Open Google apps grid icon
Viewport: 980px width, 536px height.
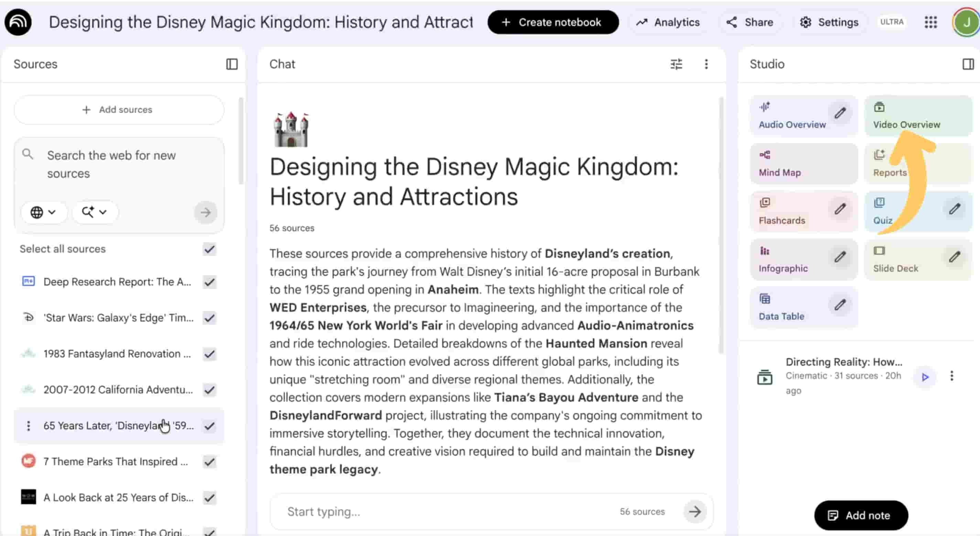pos(930,22)
